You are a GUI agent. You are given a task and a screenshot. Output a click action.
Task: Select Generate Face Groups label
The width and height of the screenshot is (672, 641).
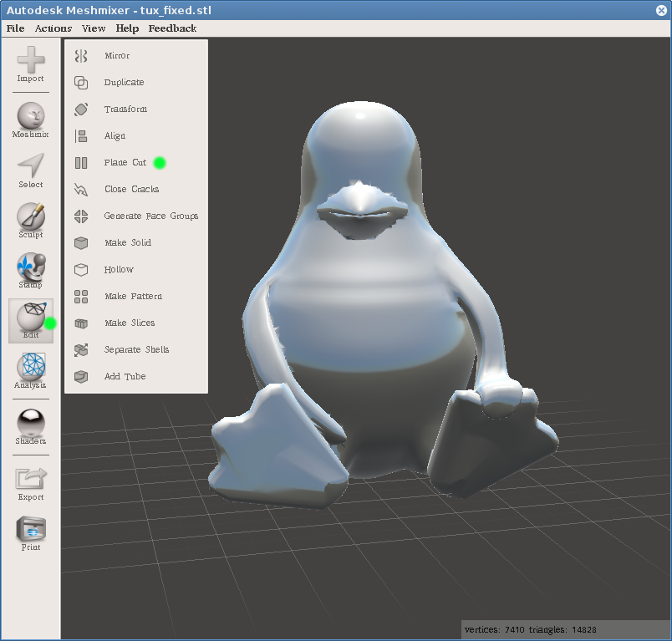[150, 216]
